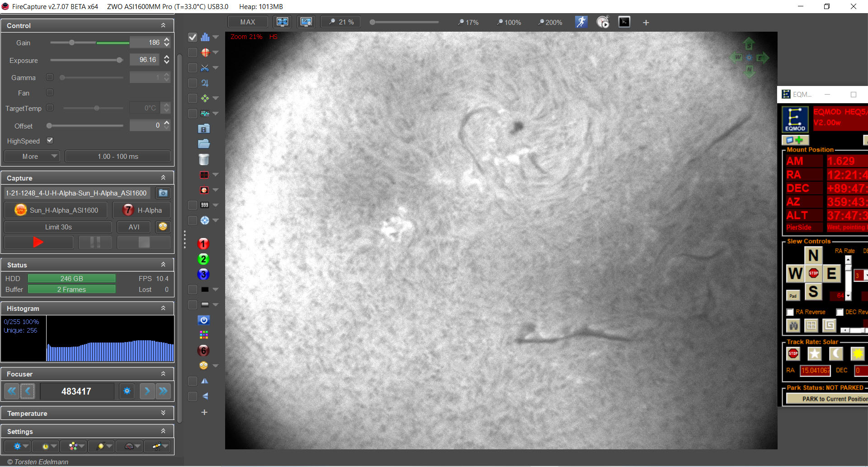Collapse the Histogram panel
868x467 pixels.
[x=163, y=308]
